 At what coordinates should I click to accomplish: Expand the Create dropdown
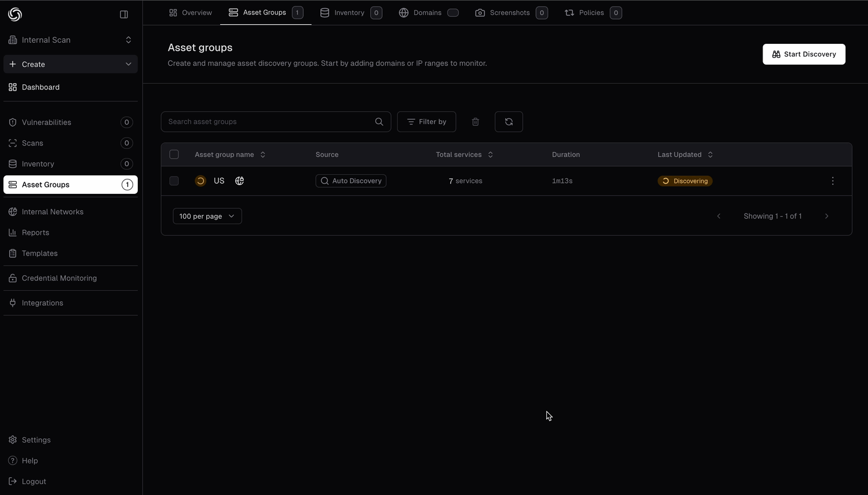70,64
